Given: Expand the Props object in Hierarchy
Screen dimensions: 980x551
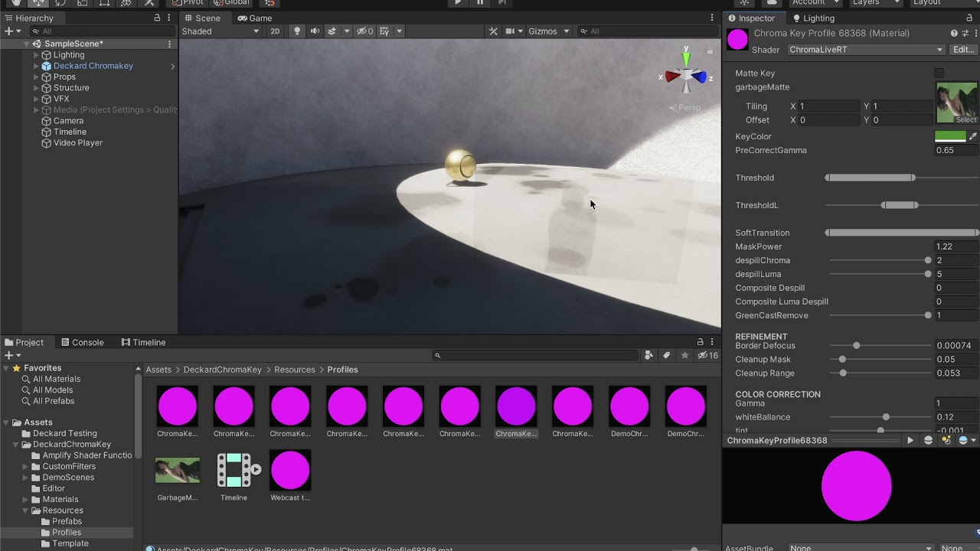Looking at the screenshot, I should pos(36,77).
